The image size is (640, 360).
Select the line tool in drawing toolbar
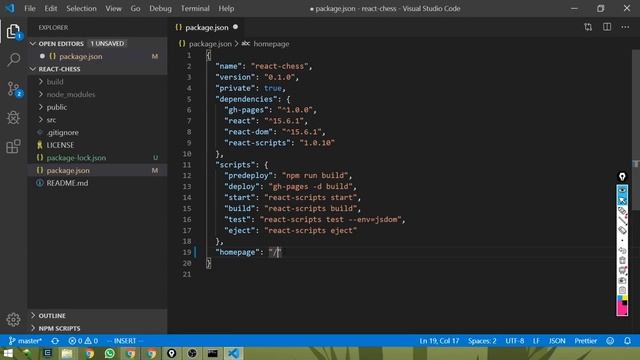coord(622,220)
